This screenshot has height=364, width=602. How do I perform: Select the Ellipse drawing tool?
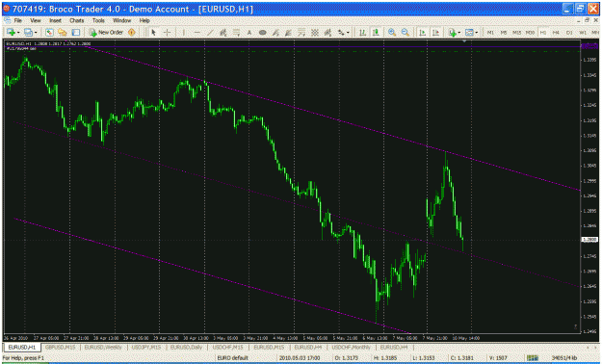pyautogui.click(x=262, y=32)
